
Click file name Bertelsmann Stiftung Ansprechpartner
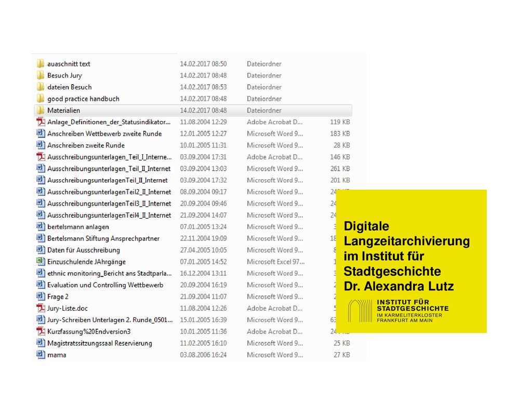103,238
